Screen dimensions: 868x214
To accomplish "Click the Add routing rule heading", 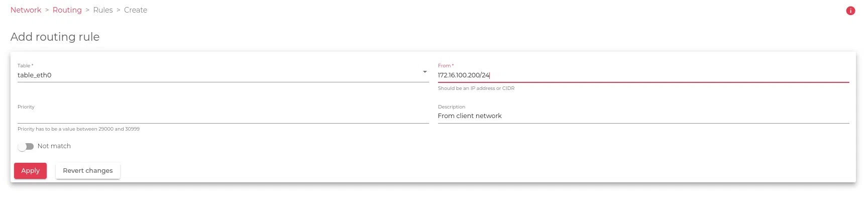I will (x=55, y=37).
